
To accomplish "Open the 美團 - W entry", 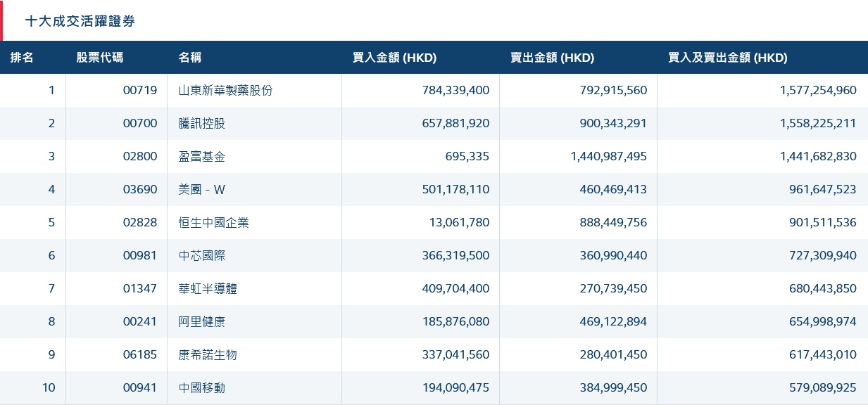I will (203, 189).
